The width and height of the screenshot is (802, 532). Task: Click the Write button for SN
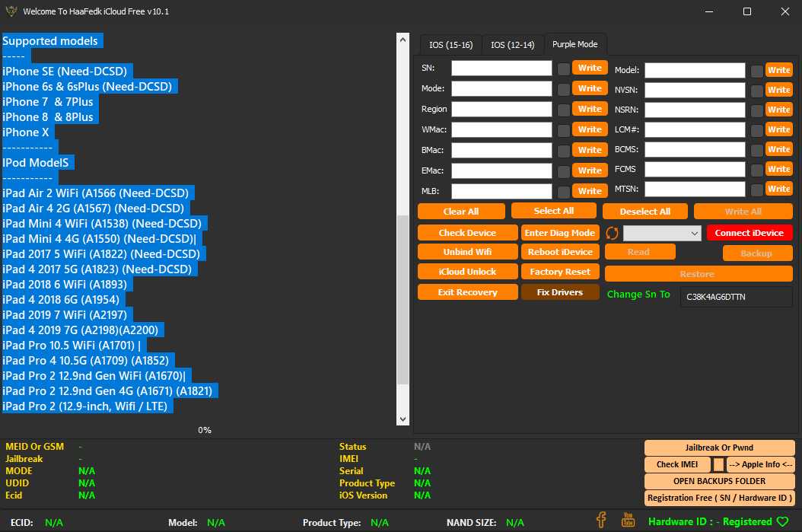coord(590,68)
